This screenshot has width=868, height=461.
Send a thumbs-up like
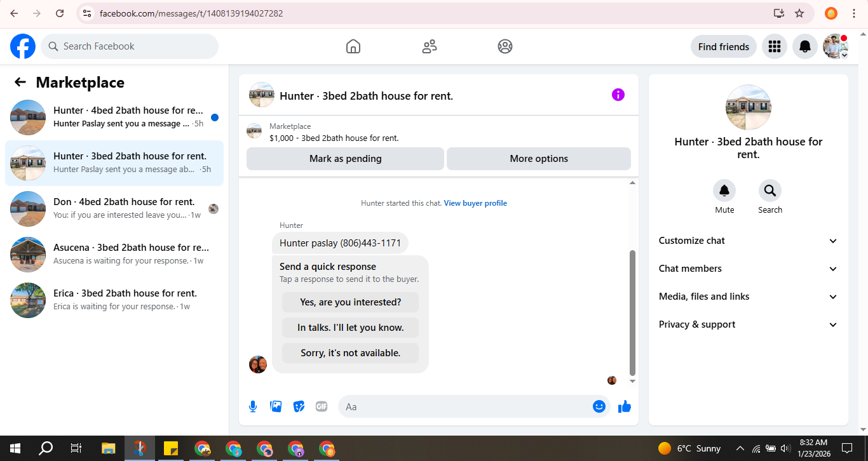pyautogui.click(x=625, y=406)
